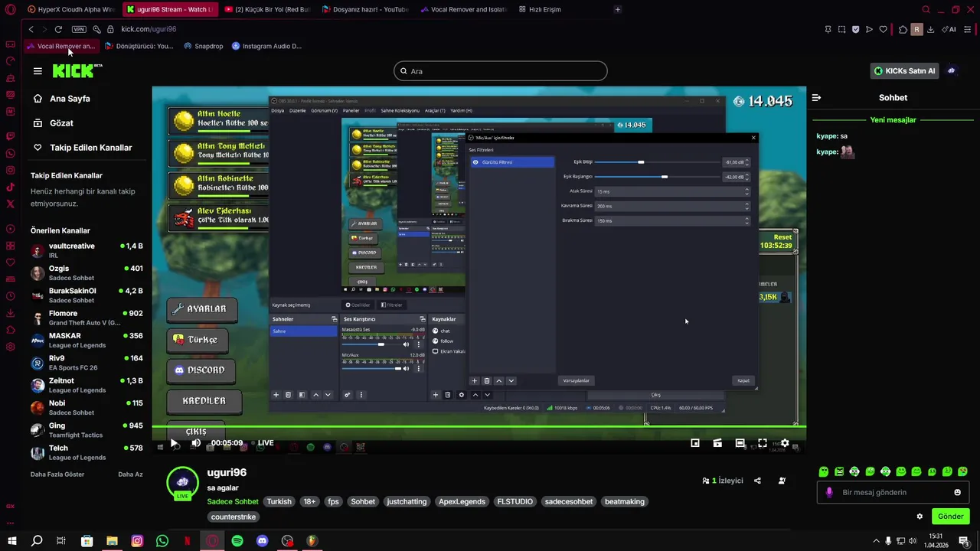Open chat settings gear next to Gönder

[920, 517]
